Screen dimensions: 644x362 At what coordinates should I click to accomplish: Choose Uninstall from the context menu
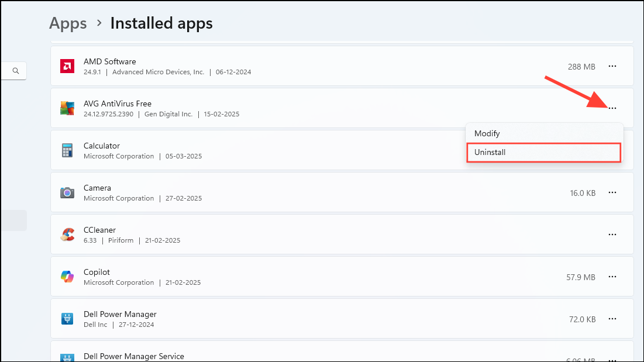pos(544,152)
